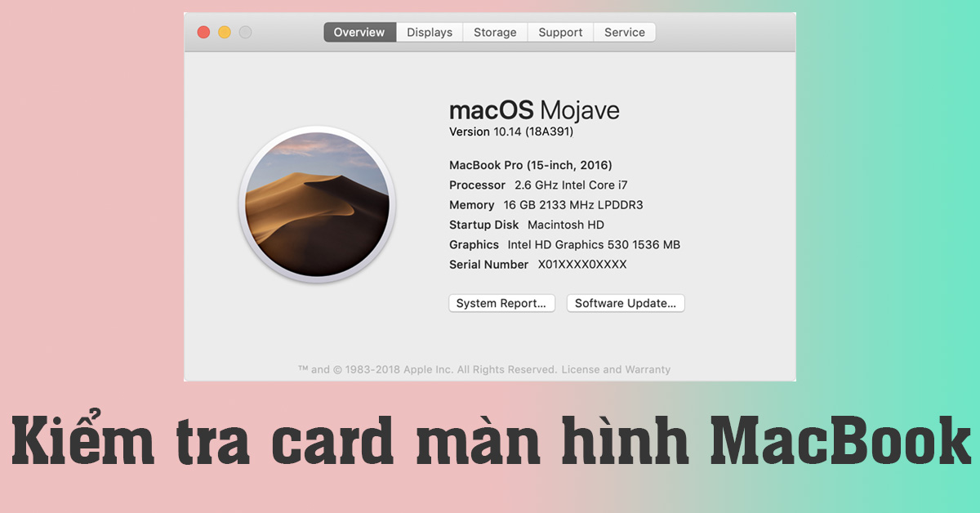Open Software Update... button
This screenshot has width=980, height=513.
[x=626, y=303]
